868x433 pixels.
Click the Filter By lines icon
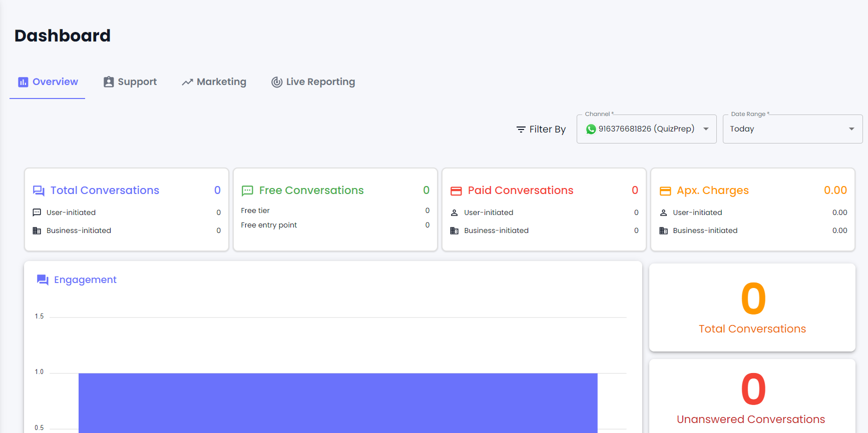click(x=521, y=129)
